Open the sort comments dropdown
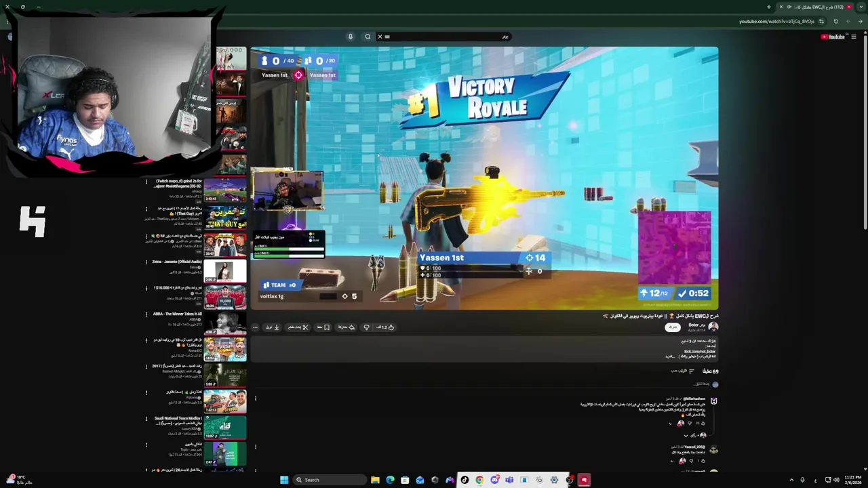 point(683,371)
